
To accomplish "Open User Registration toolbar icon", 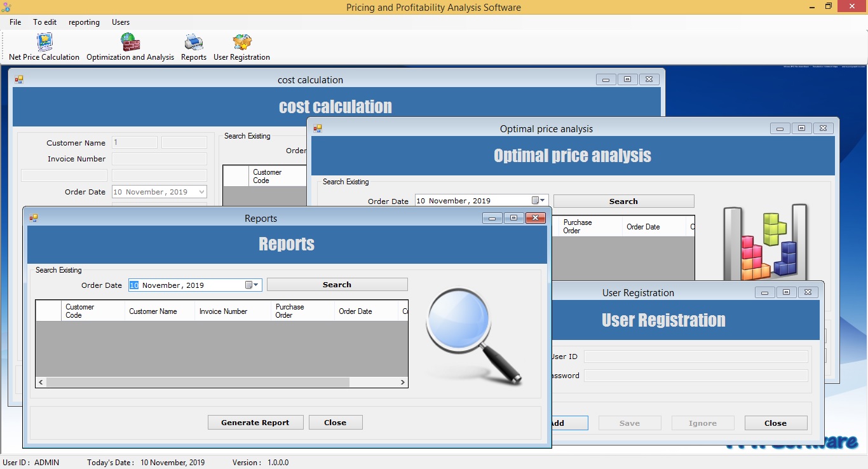I will tap(241, 43).
